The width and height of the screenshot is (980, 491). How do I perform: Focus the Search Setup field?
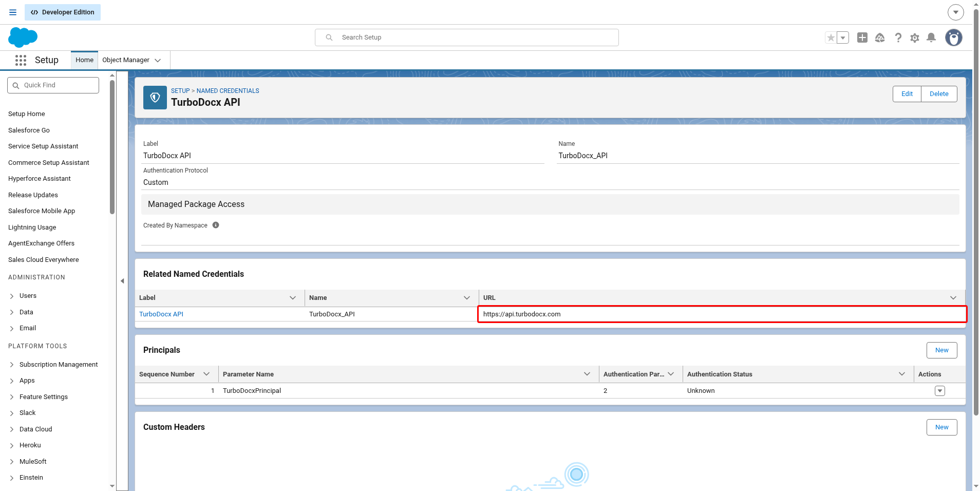(467, 37)
